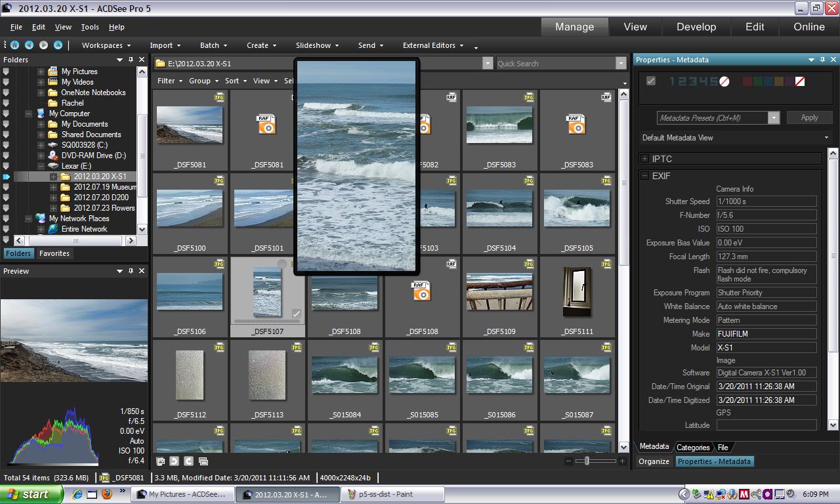Click the compare images icon in bottom toolbar

203,461
